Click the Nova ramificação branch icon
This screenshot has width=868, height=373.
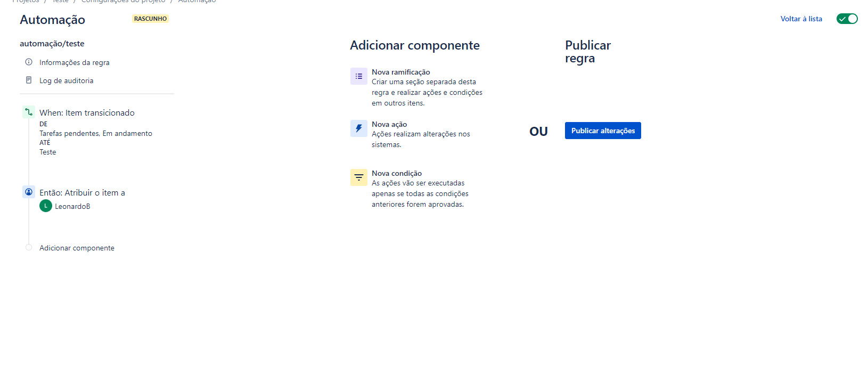(x=359, y=76)
